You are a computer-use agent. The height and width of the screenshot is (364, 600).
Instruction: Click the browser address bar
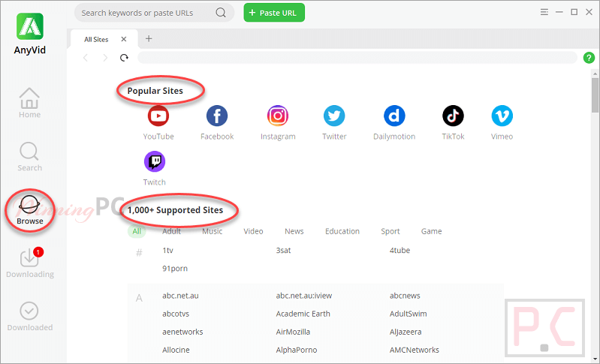pyautogui.click(x=357, y=58)
